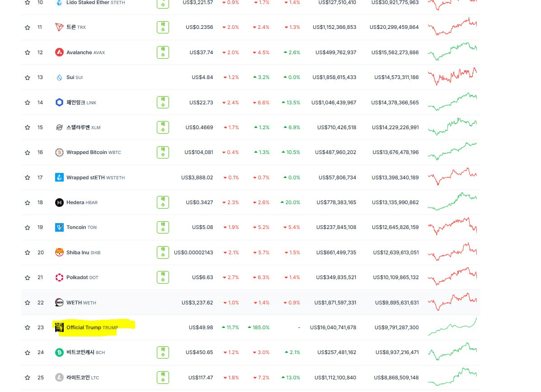Open the Toncoin TON coin link
Image resolution: width=541 pixels, height=392 pixels.
[x=81, y=228]
